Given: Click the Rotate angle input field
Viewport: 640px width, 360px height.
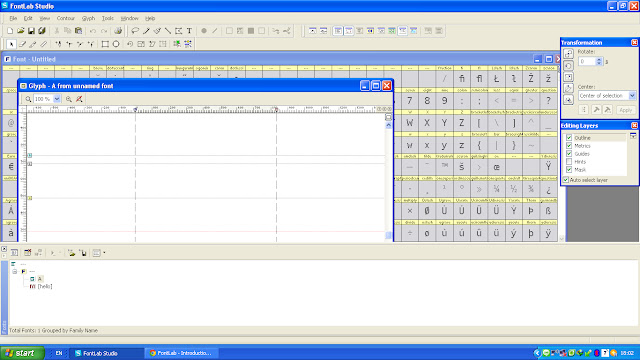Looking at the screenshot, I should [587, 61].
